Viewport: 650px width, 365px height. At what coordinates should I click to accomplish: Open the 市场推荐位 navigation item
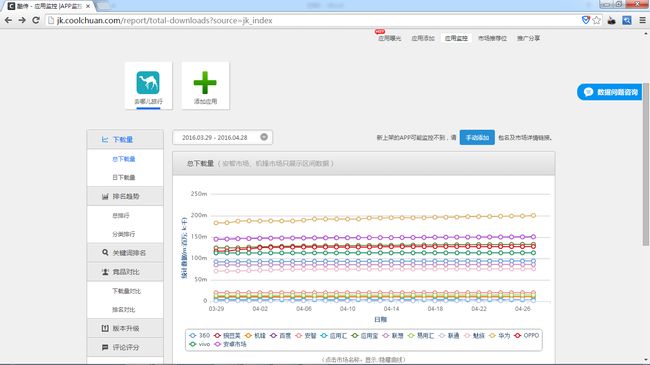coord(492,38)
